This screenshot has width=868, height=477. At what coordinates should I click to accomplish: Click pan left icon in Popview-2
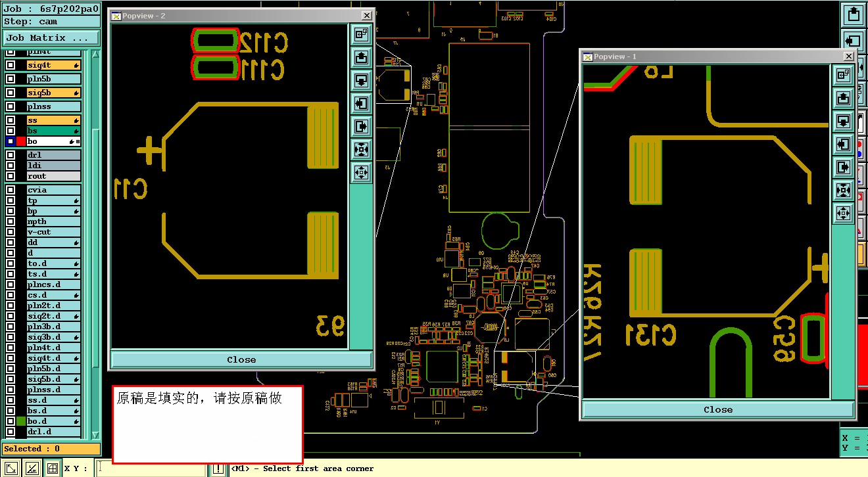(x=361, y=103)
